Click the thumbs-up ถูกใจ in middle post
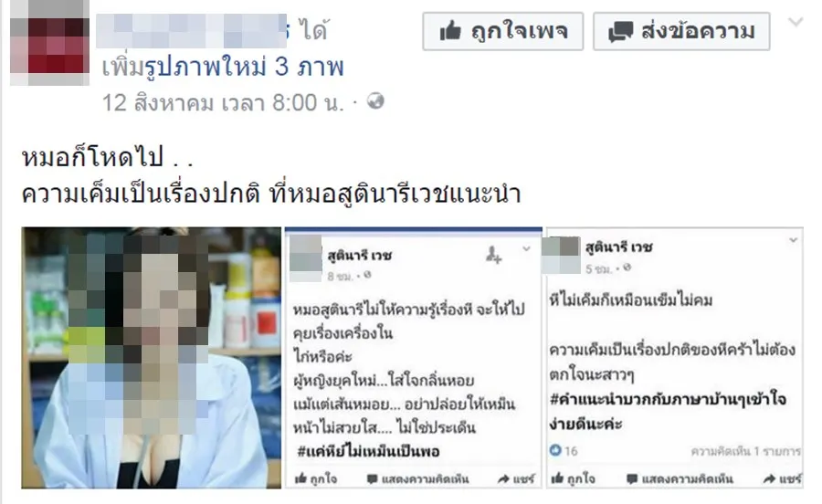822x504 pixels. point(316,478)
